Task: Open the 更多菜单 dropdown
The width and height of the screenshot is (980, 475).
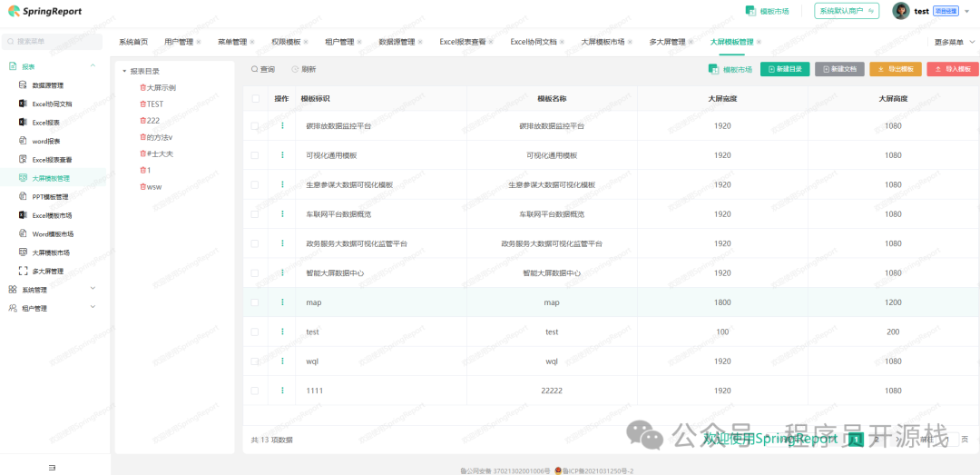Action: tap(955, 42)
